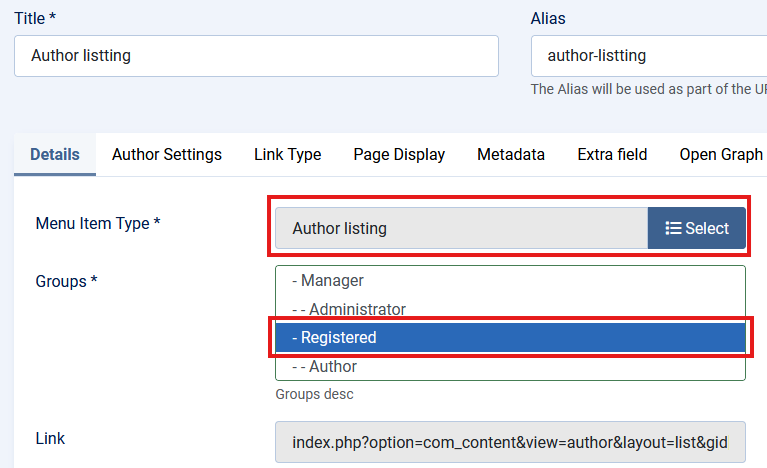Open the Page Display tab
This screenshot has height=468, width=767.
(399, 155)
